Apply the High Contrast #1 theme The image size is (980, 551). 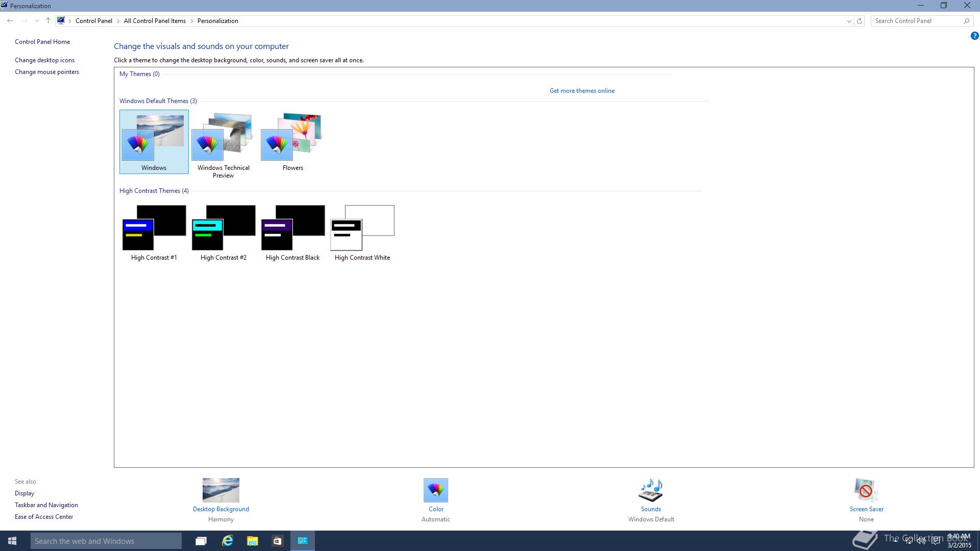point(154,233)
